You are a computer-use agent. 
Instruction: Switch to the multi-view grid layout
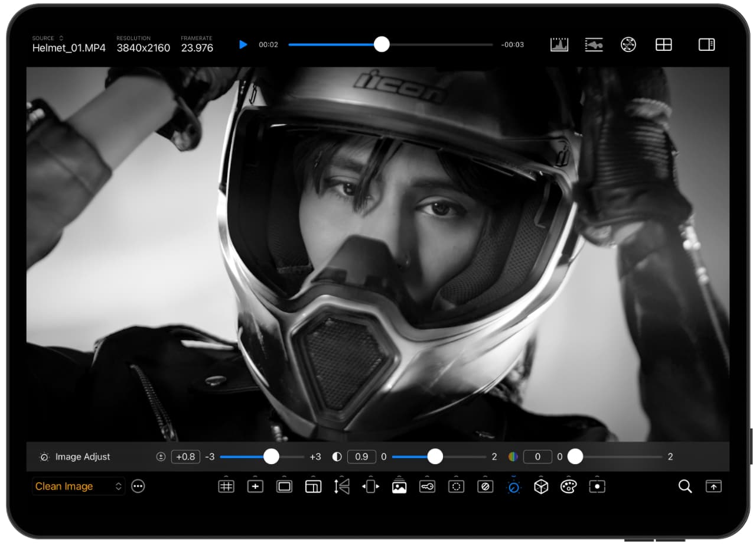(x=664, y=44)
